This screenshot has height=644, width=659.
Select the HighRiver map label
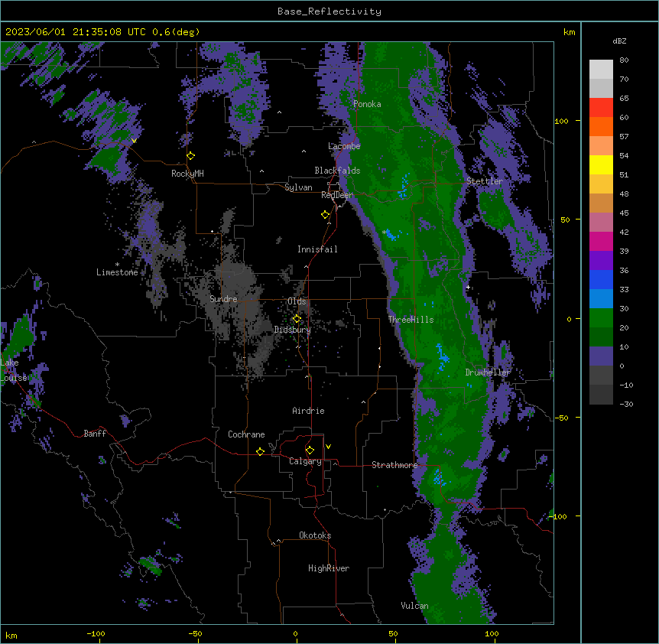point(329,568)
